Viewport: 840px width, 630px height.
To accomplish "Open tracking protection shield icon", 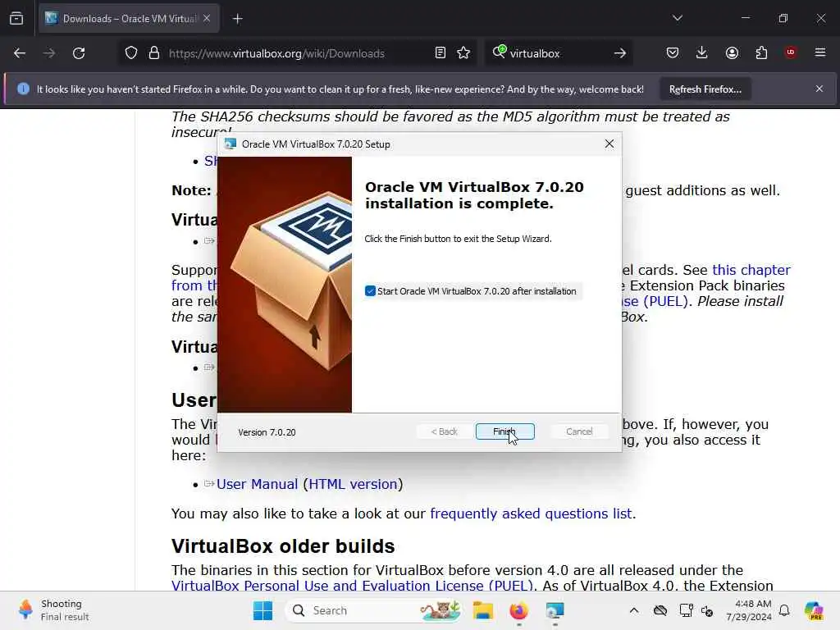I will tap(131, 53).
